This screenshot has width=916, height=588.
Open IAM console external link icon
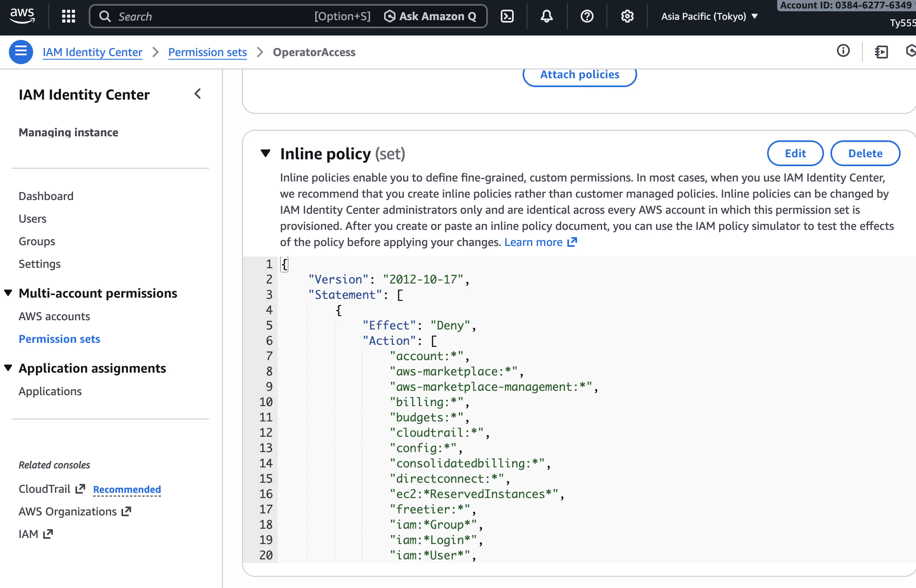click(48, 534)
